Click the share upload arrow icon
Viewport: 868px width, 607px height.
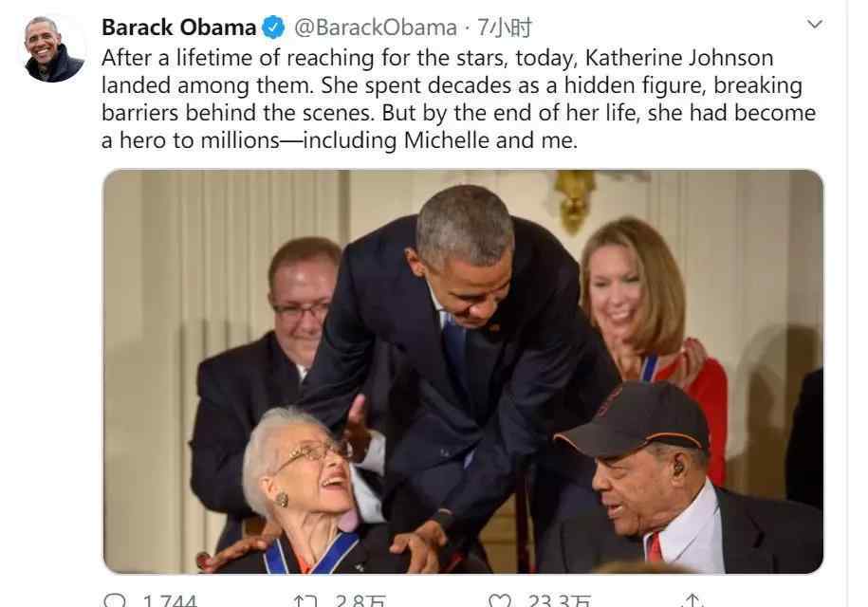coord(692,601)
